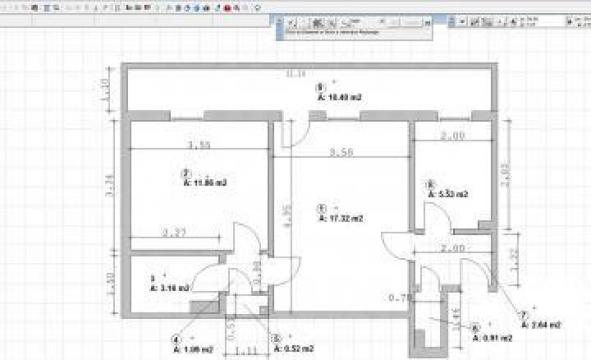Select the zone label reading A: 3.16 m2
The width and height of the screenshot is (591, 360).
170,288
